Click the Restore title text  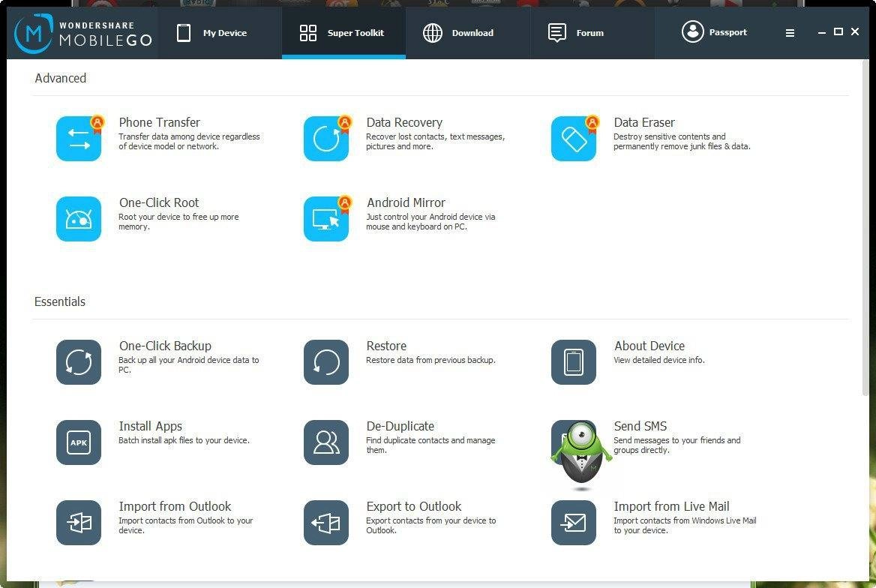pyautogui.click(x=386, y=346)
